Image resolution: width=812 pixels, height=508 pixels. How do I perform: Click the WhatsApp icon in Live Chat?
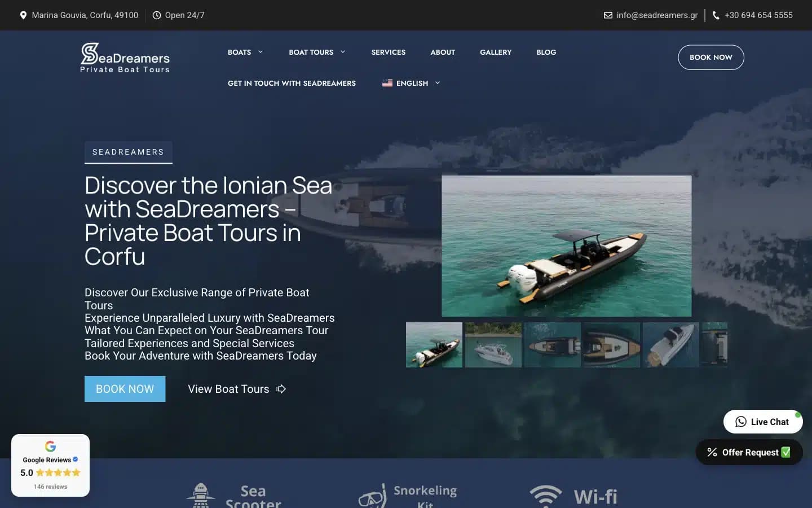point(741,422)
